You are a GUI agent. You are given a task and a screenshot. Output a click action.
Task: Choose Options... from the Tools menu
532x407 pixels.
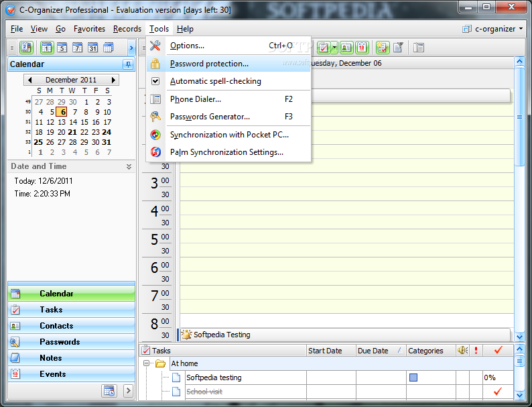[x=228, y=46]
